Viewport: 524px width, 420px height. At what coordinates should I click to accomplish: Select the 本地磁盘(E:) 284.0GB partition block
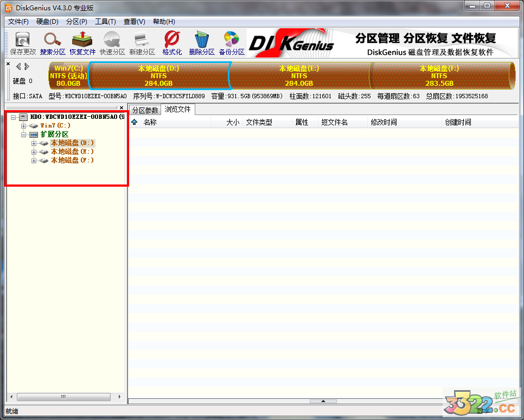(300, 75)
